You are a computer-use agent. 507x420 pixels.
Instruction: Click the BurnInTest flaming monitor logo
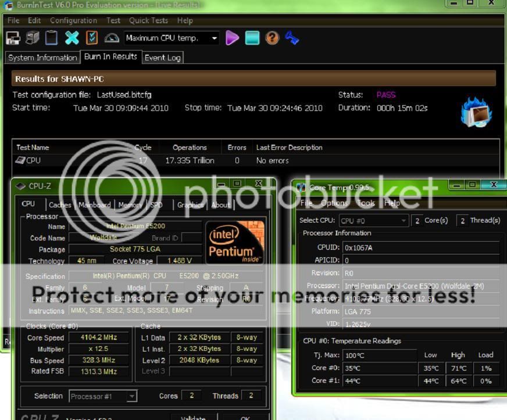pyautogui.click(x=477, y=113)
